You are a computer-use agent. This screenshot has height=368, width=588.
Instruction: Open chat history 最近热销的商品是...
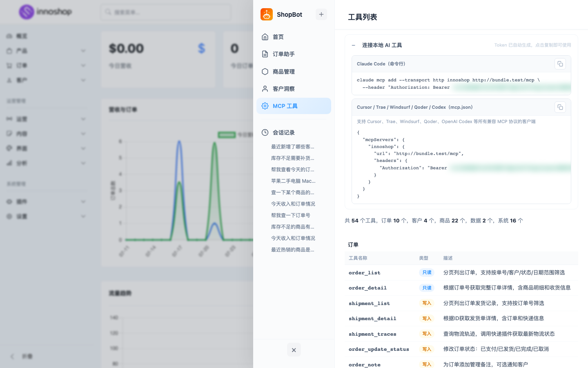click(x=293, y=249)
